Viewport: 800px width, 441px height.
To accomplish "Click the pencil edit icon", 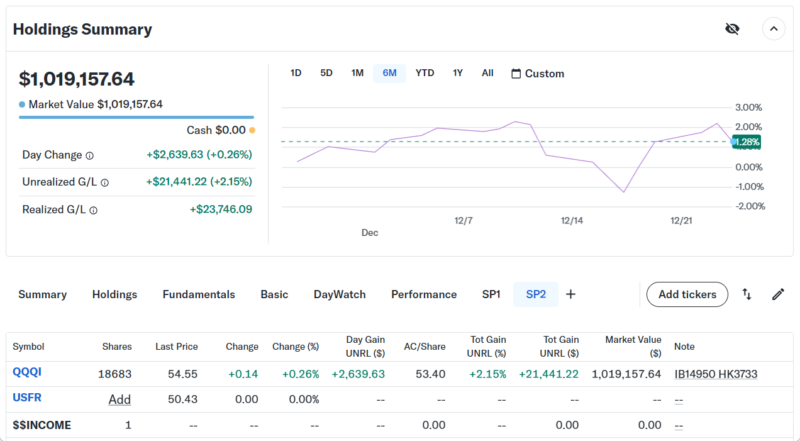I will [778, 294].
